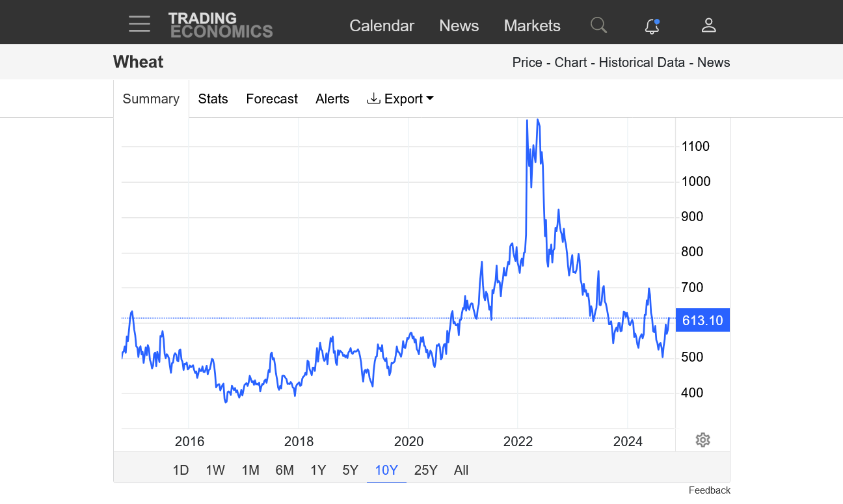Click the 2020 x-axis label
The width and height of the screenshot is (843, 504).
[408, 442]
